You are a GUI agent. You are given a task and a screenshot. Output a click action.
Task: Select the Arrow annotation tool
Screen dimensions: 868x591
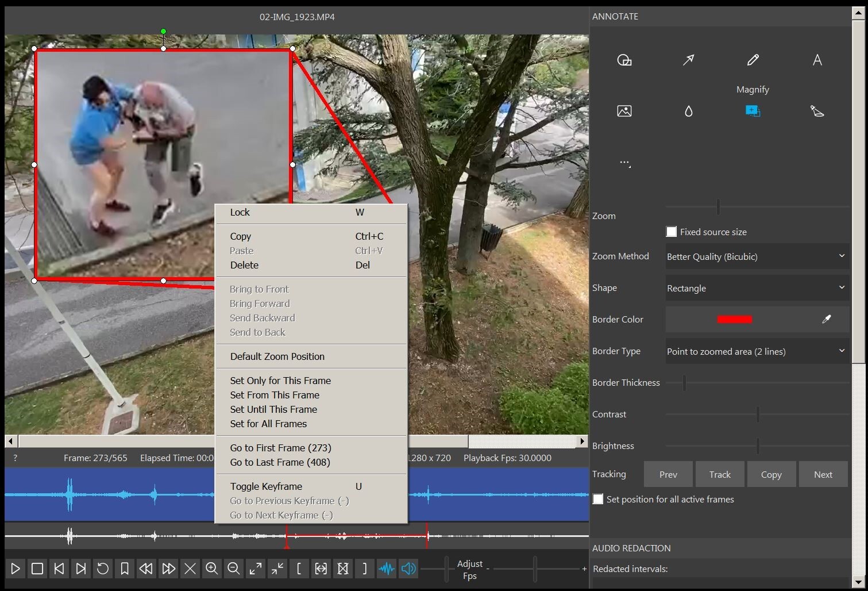click(689, 60)
